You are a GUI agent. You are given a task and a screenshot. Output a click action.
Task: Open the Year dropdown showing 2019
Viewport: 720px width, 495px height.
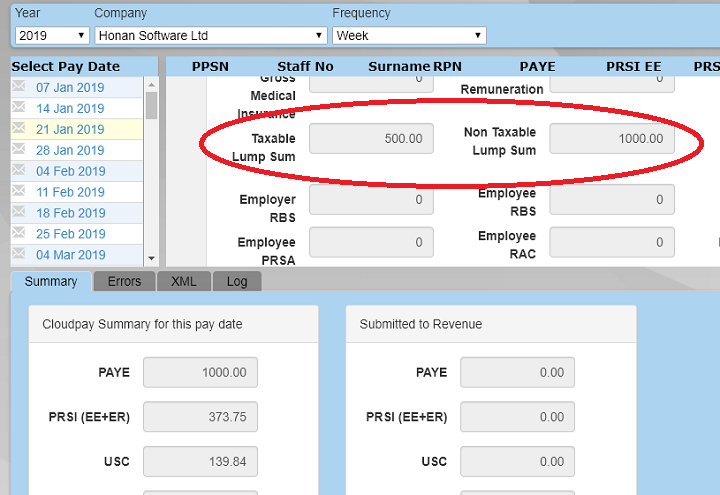point(52,35)
